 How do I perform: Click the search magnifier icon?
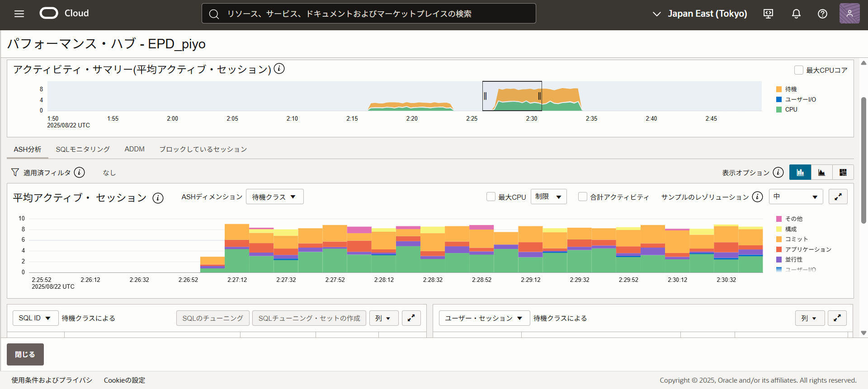pos(214,14)
